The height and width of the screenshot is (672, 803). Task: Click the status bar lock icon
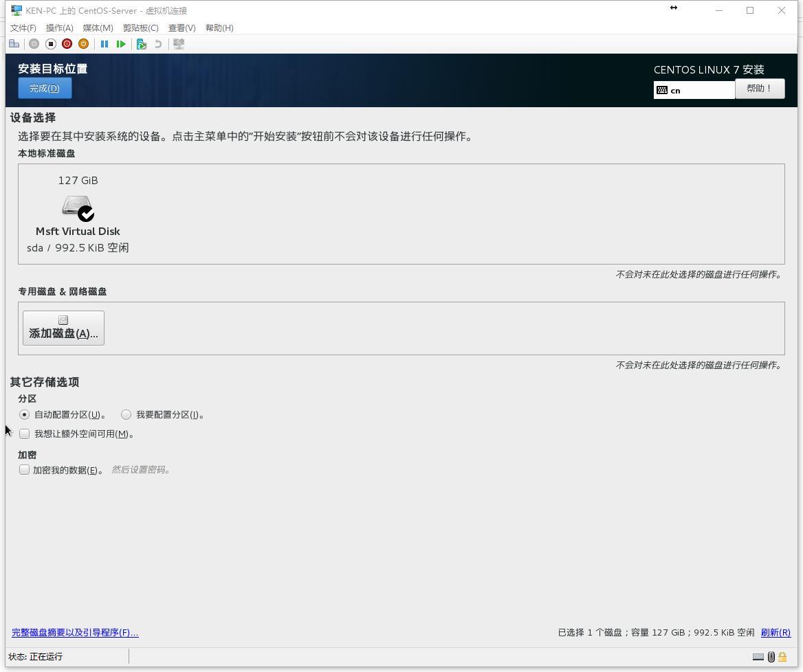pyautogui.click(x=782, y=657)
